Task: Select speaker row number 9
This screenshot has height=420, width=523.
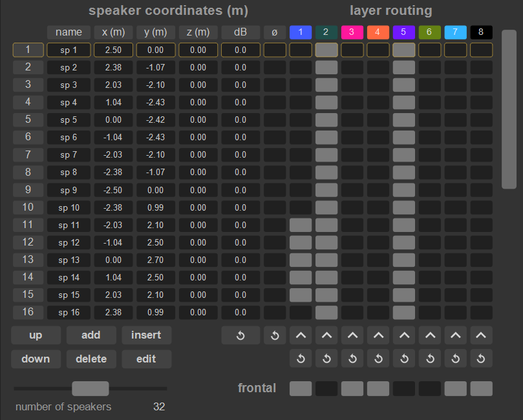Action: click(28, 190)
